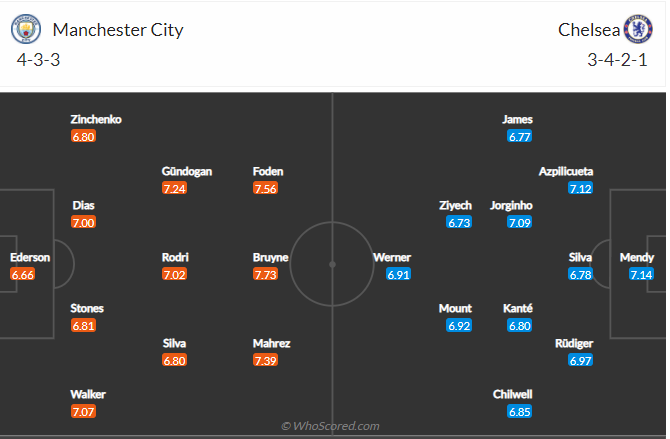Select Walker's player name
Image resolution: width=670 pixels, height=439 pixels.
87,394
